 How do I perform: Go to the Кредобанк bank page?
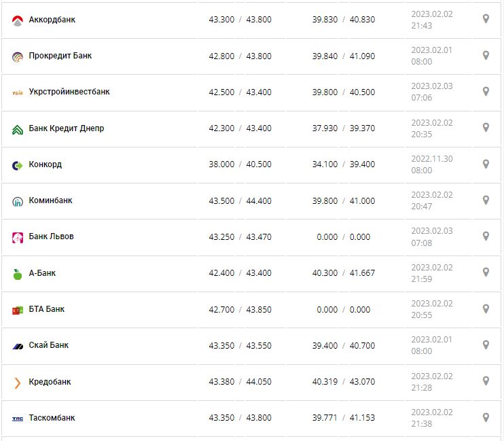point(50,382)
